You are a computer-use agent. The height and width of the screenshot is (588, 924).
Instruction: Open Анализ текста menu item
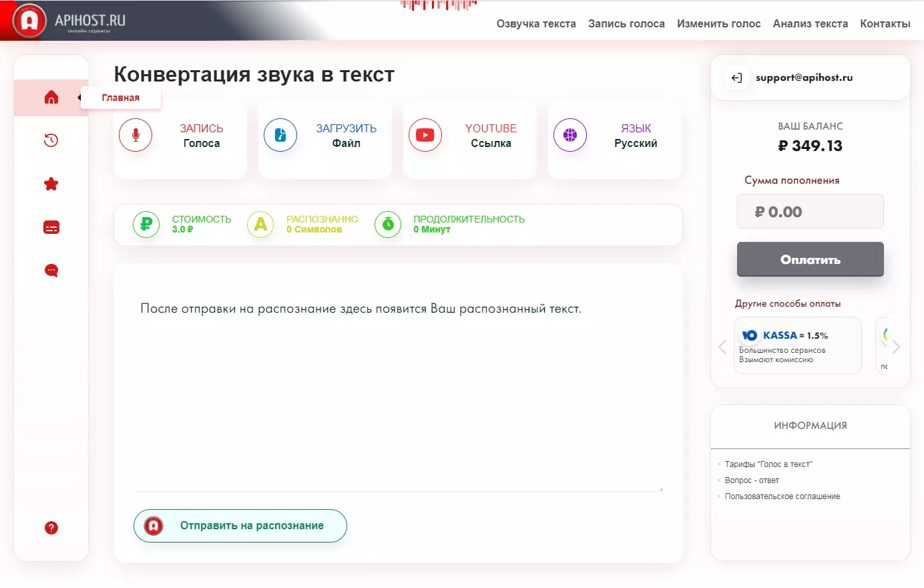point(811,24)
